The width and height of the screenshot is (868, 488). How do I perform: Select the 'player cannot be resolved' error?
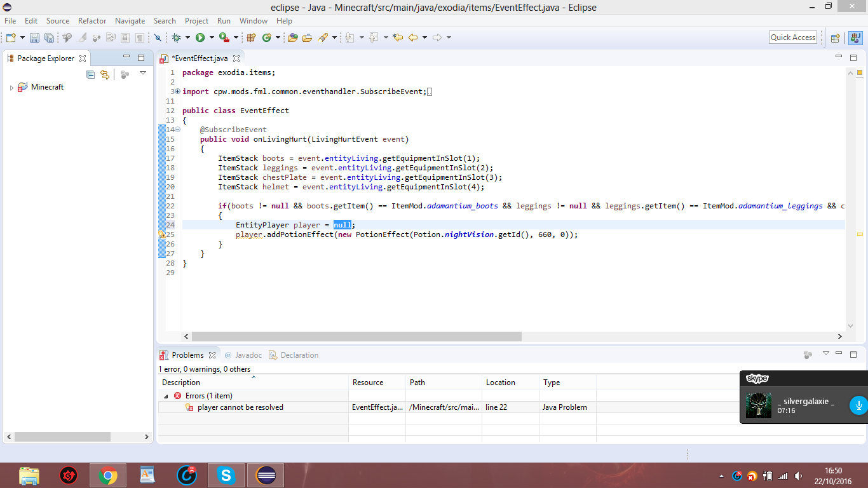click(x=240, y=407)
